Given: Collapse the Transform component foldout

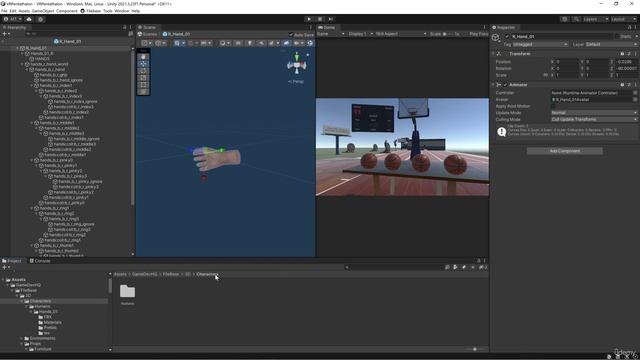Looking at the screenshot, I should [493, 53].
